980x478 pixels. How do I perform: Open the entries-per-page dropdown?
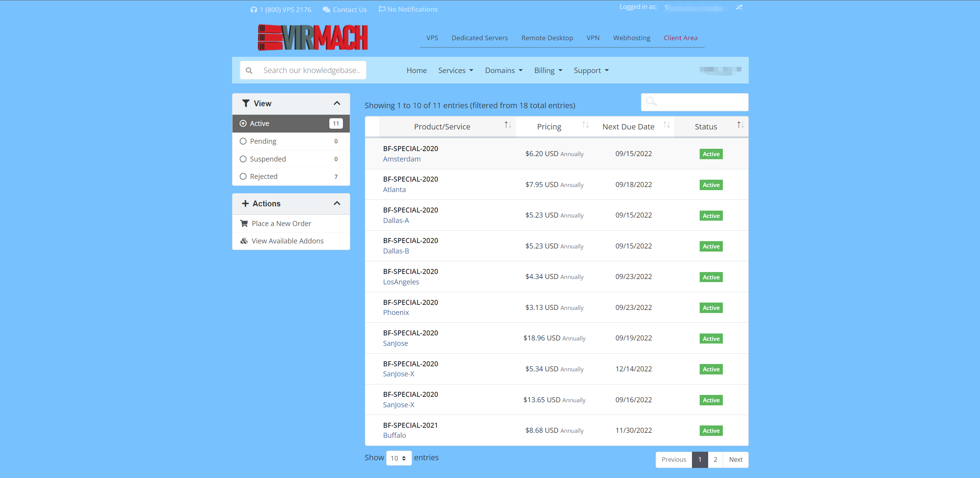(398, 458)
